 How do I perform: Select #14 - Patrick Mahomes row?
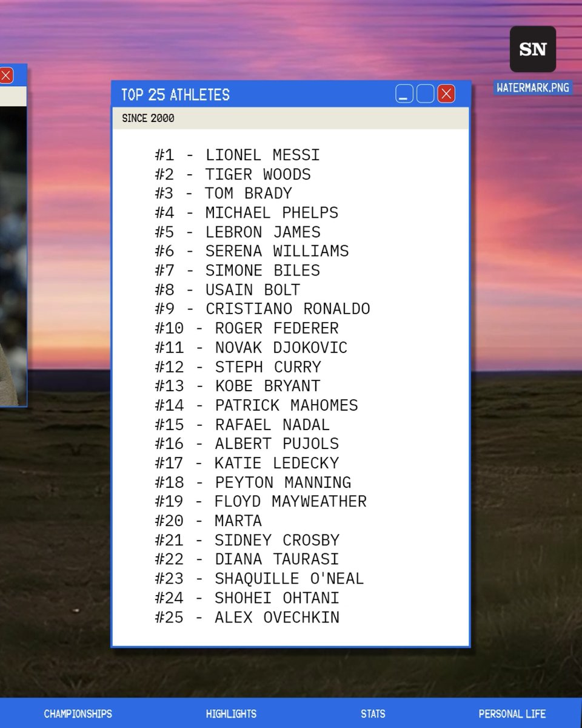tap(256, 405)
